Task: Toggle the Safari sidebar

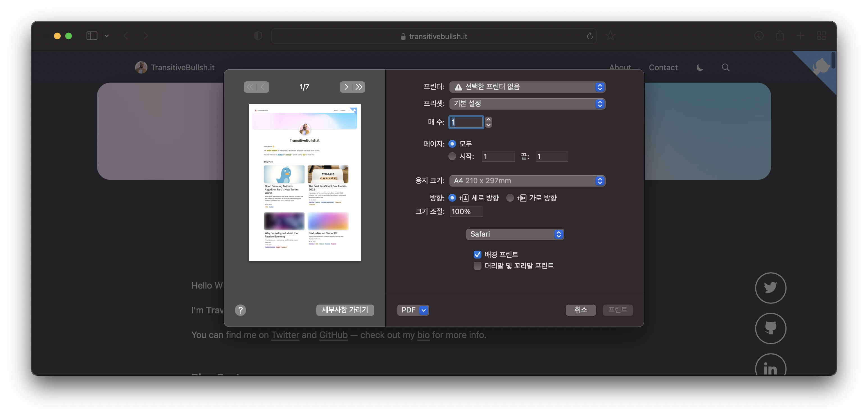Action: coord(91,35)
